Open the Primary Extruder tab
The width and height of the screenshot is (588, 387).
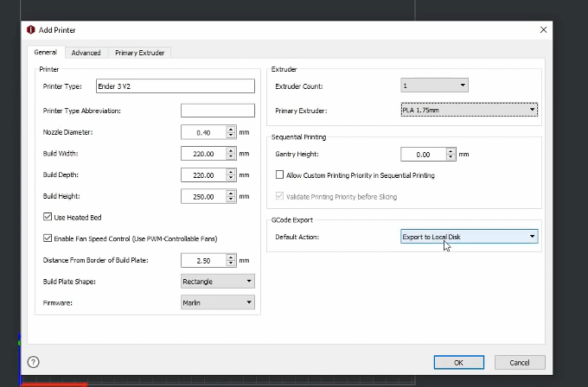point(140,53)
